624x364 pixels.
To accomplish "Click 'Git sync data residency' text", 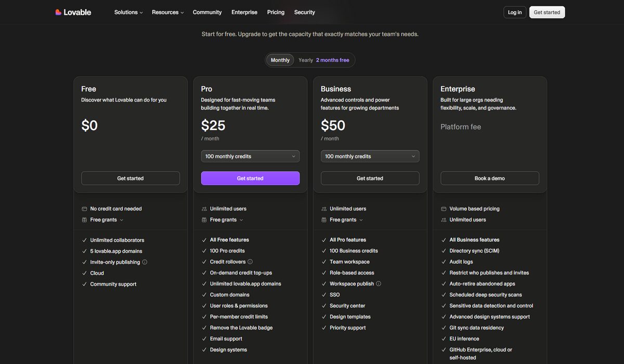I will pos(477,328).
